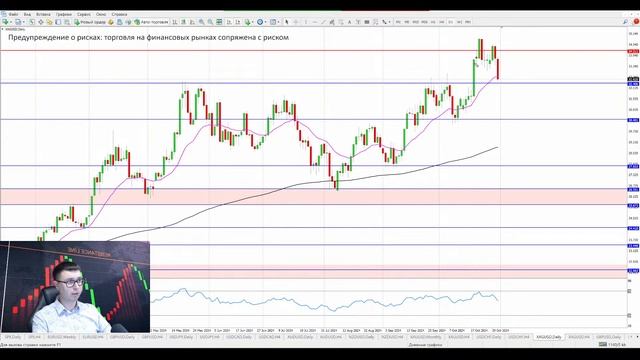Toggle the Terminal panel icon
Viewport: 640px width, 360px height.
click(58, 22)
